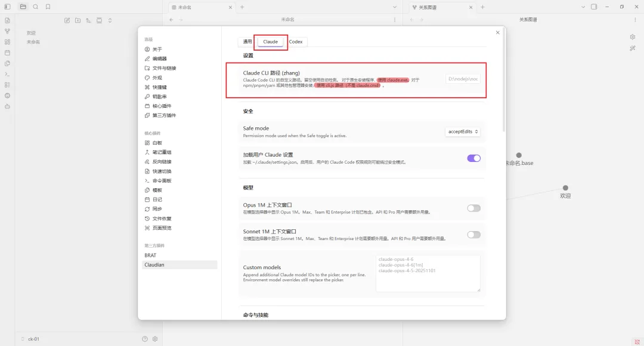Click the robot-shaped Claudian ribbon icon
The width and height of the screenshot is (644, 346).
tap(7, 106)
